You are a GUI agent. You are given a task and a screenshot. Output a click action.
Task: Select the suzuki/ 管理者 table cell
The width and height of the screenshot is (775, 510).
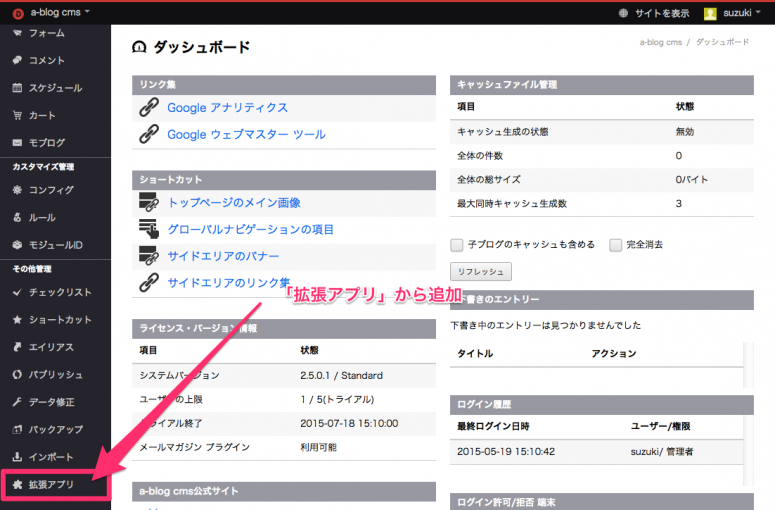pyautogui.click(x=661, y=452)
